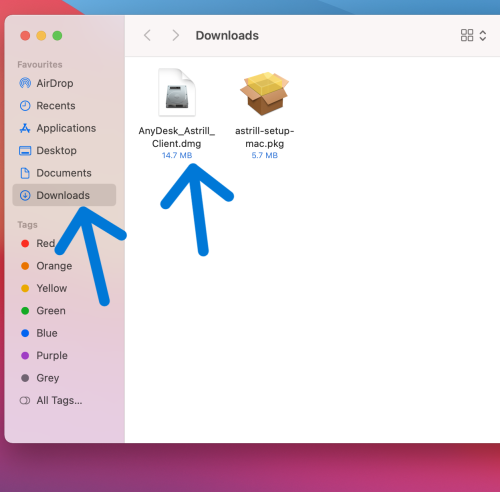Click the 5.7 MB size label

point(265,155)
